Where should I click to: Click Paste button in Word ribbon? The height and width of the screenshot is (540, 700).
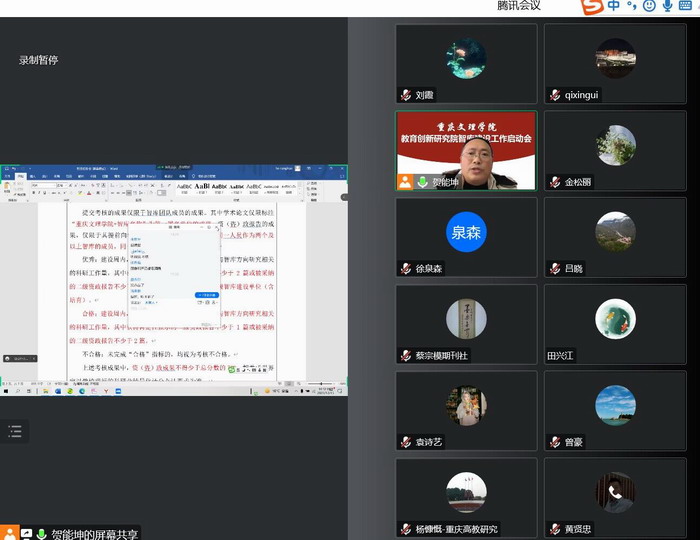pyautogui.click(x=7, y=188)
